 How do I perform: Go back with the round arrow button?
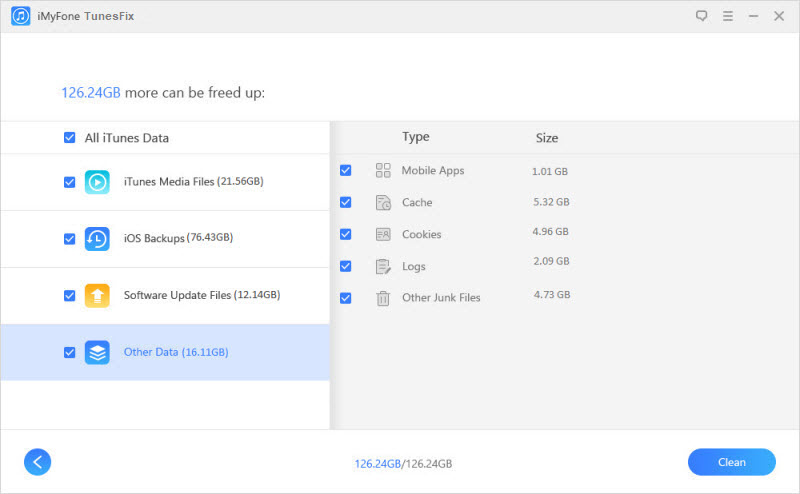click(x=37, y=462)
